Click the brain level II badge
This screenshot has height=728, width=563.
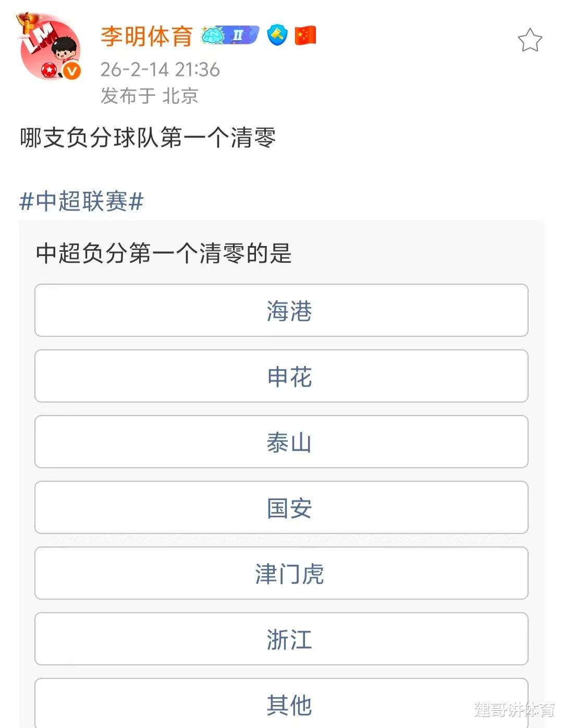click(230, 35)
